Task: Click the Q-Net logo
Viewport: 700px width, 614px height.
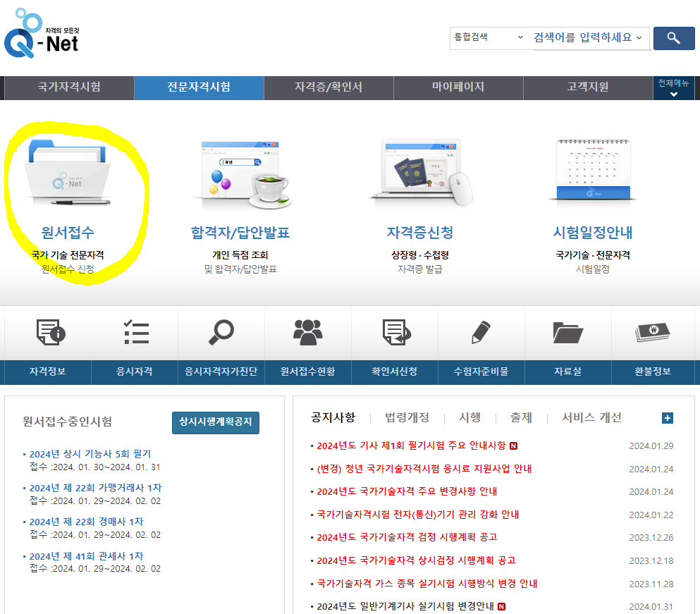Action: [x=42, y=34]
